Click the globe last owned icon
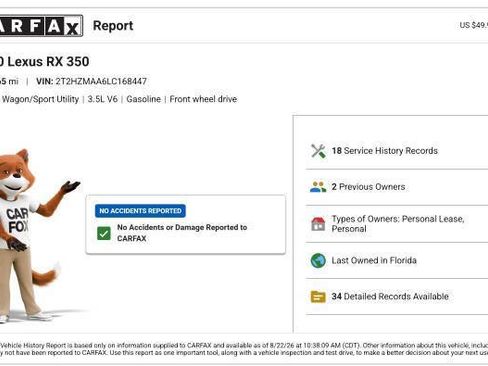The height and width of the screenshot is (366, 488). 318,260
